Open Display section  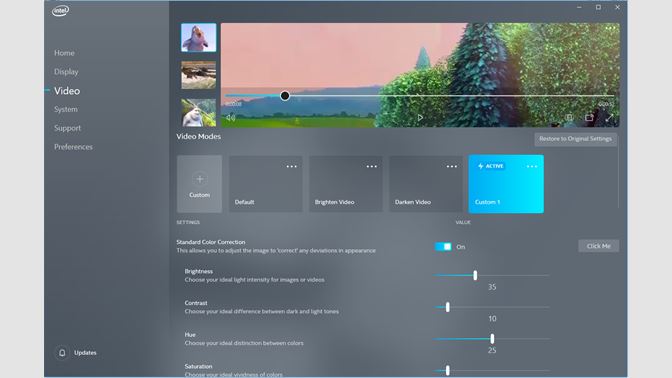click(66, 72)
